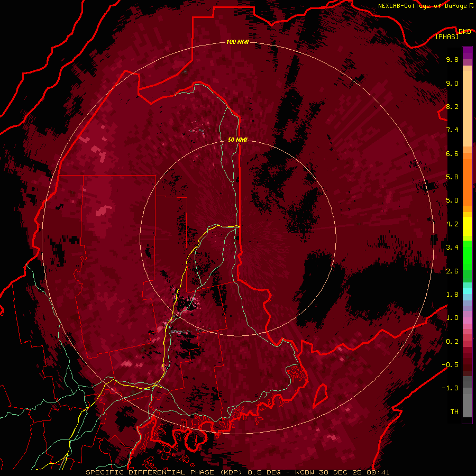Click the NEXLAB-College of DuPage credit text
This screenshot has width=476, height=476.
pos(423,6)
